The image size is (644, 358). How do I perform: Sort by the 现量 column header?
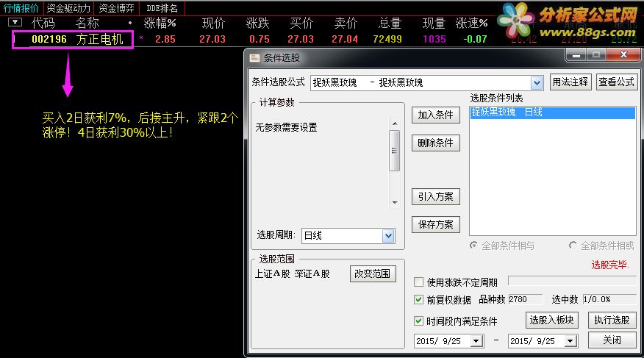point(434,23)
